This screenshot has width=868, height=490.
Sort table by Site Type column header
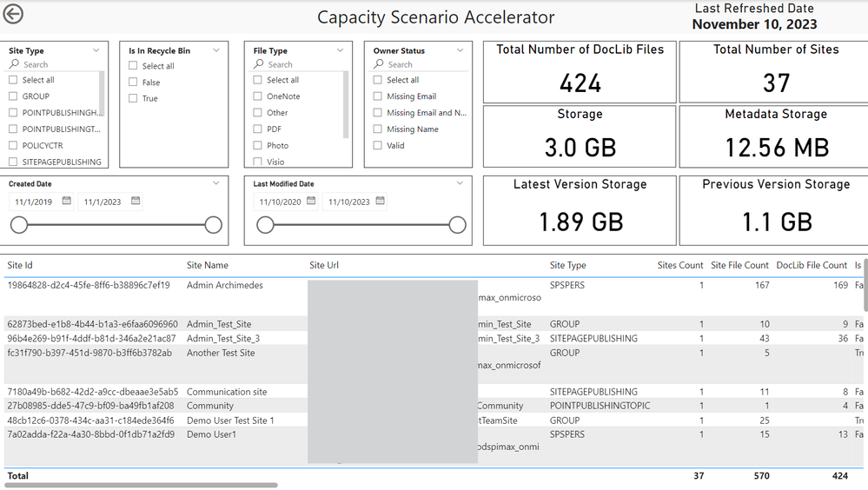coord(568,265)
